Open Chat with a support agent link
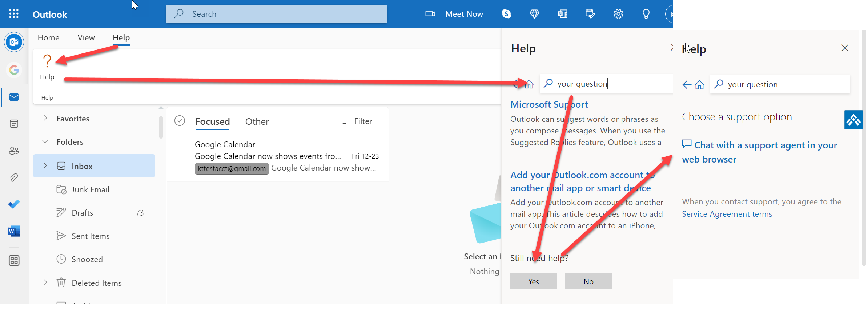Image resolution: width=868 pixels, height=320 pixels. coord(760,152)
